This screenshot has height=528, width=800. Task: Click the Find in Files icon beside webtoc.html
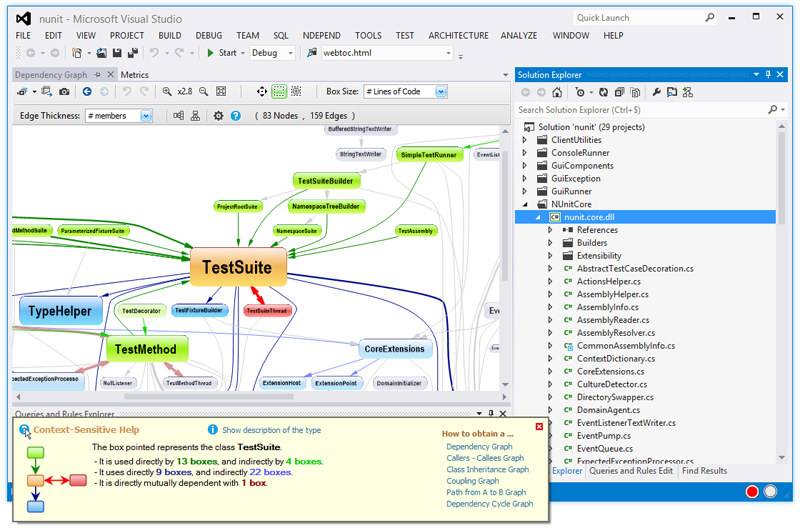[x=312, y=53]
